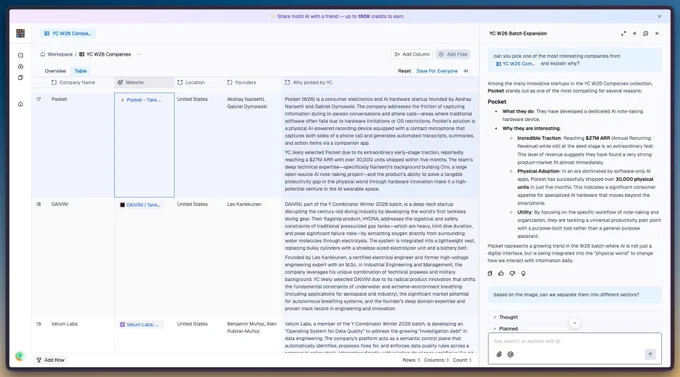
Task: Reset the table view
Action: [404, 71]
